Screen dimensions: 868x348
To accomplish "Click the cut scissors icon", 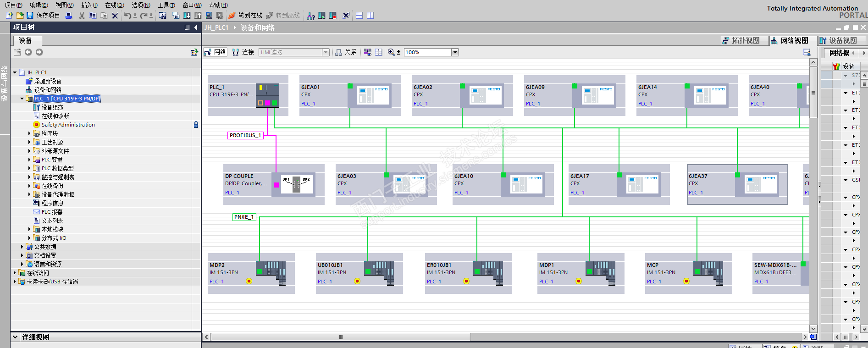I will pos(82,16).
